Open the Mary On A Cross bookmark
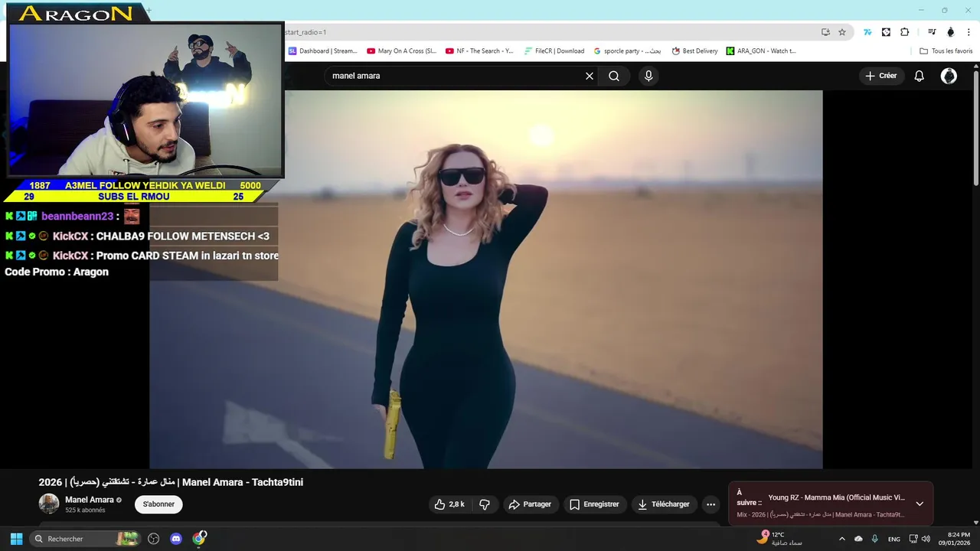 click(x=401, y=51)
